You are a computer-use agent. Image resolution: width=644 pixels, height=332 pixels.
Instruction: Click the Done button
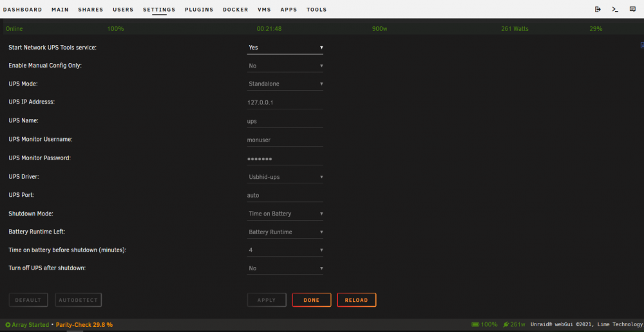311,300
